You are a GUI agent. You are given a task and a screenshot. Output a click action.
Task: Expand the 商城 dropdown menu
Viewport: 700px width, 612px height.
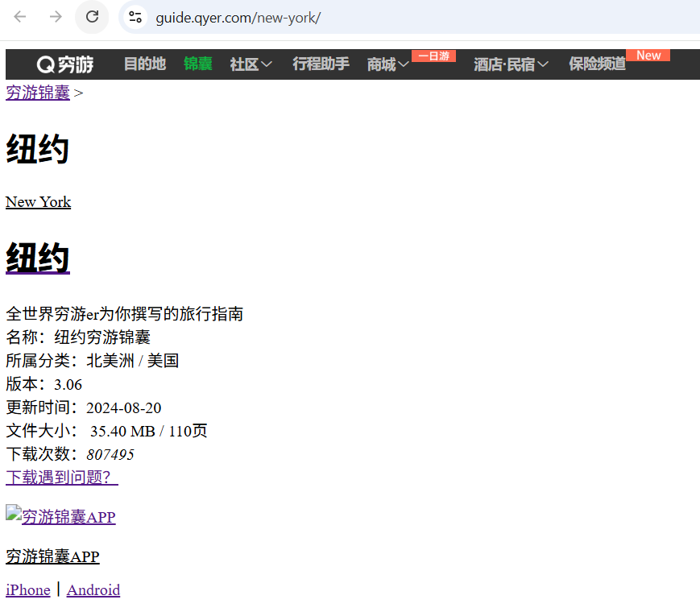point(388,64)
